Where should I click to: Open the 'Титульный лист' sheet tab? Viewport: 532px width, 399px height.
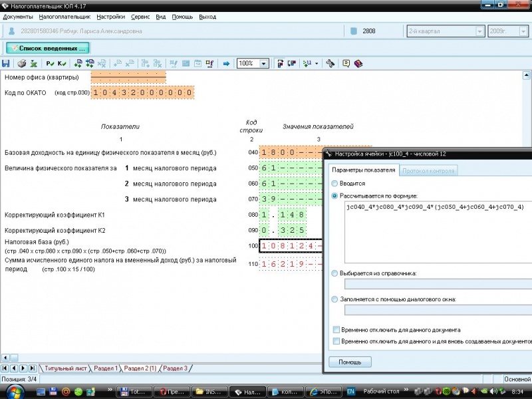65,368
